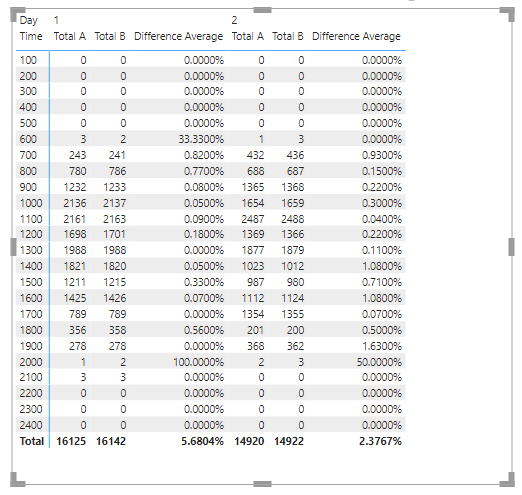Image resolution: width=522 pixels, height=495 pixels.
Task: Click the 2137 value in row 1000
Action: pyautogui.click(x=115, y=203)
